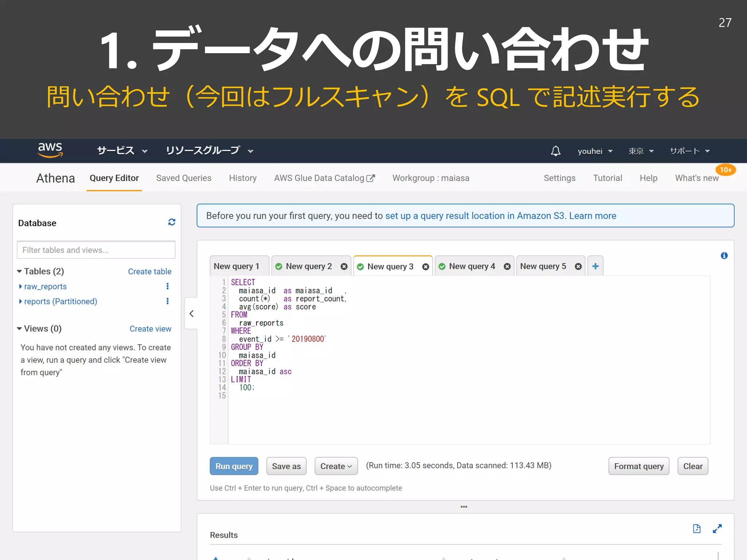The width and height of the screenshot is (747, 560).
Task: Click Create view link
Action: click(x=150, y=329)
